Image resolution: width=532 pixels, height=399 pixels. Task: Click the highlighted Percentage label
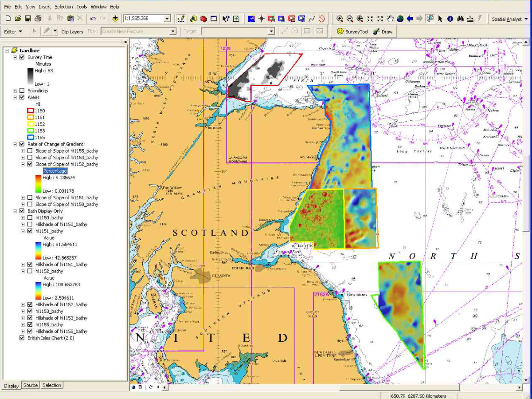tap(55, 171)
